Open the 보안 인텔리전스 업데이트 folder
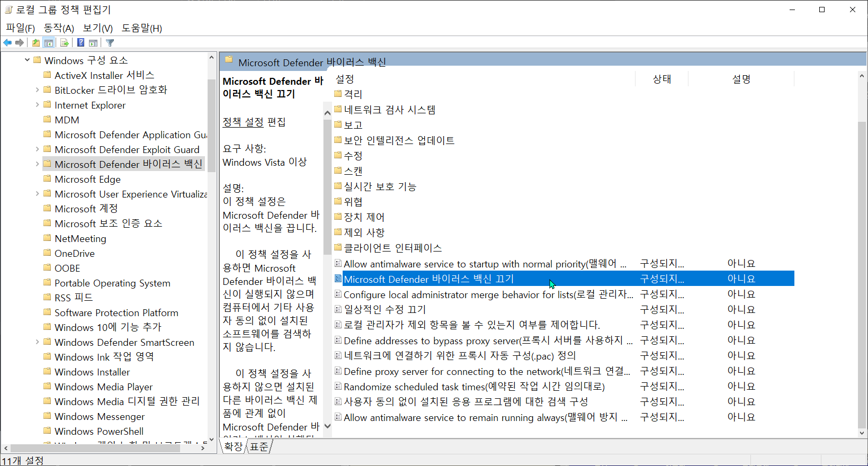This screenshot has height=466, width=868. pos(395,140)
